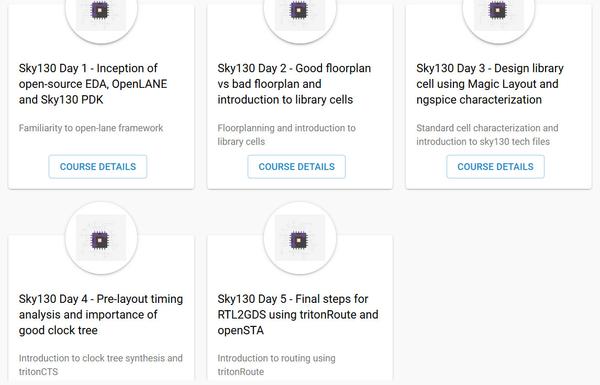Select the Day 2 Good floorplan vs bad floorplan title
Viewport: 600px width, 385px height.
pos(294,84)
